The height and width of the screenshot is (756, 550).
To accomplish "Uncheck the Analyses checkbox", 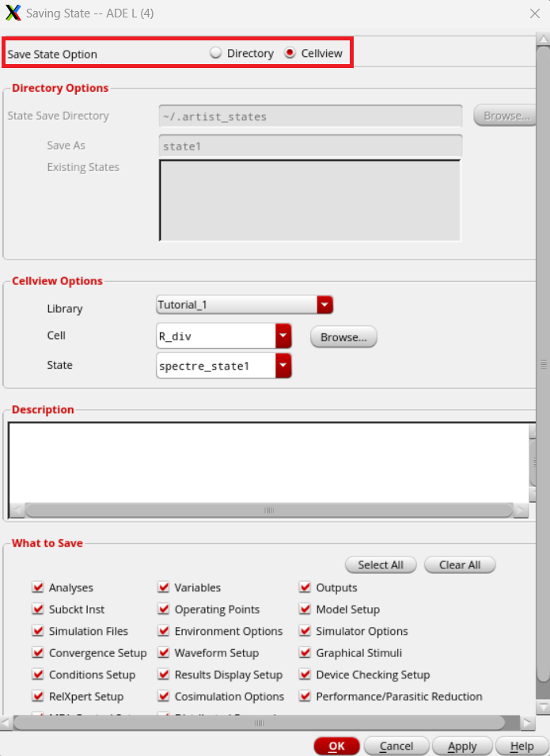I will point(38,587).
